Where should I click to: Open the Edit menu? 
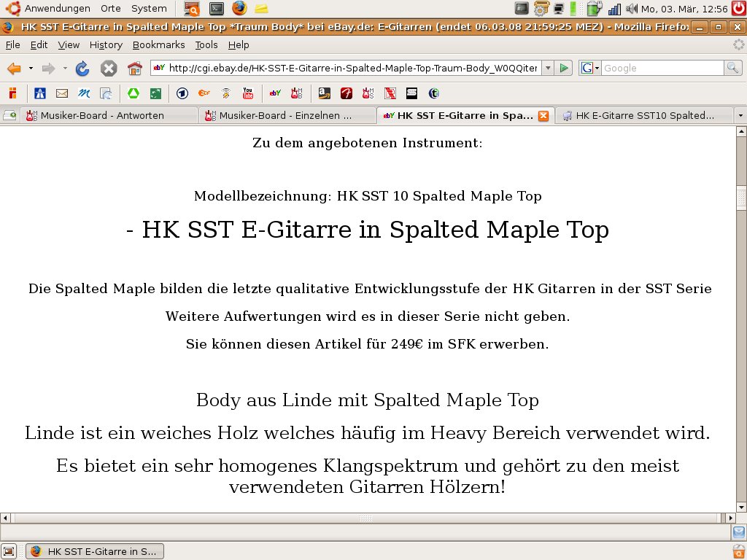click(x=39, y=44)
